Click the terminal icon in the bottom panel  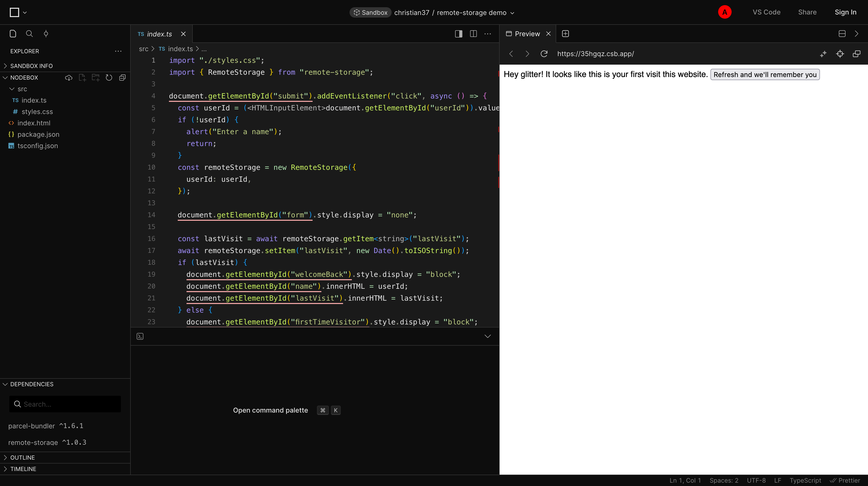pyautogui.click(x=140, y=336)
